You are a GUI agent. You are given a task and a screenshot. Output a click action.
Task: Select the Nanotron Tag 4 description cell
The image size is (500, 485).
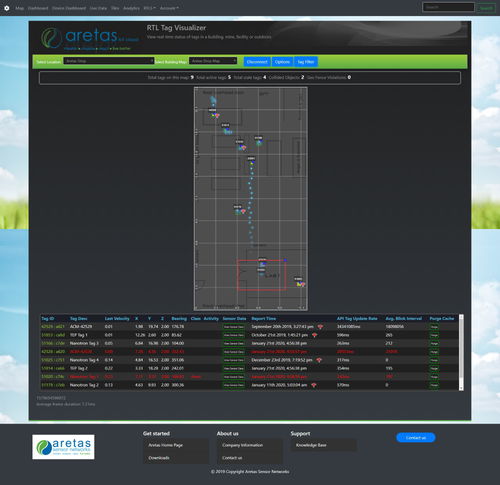coord(84,360)
